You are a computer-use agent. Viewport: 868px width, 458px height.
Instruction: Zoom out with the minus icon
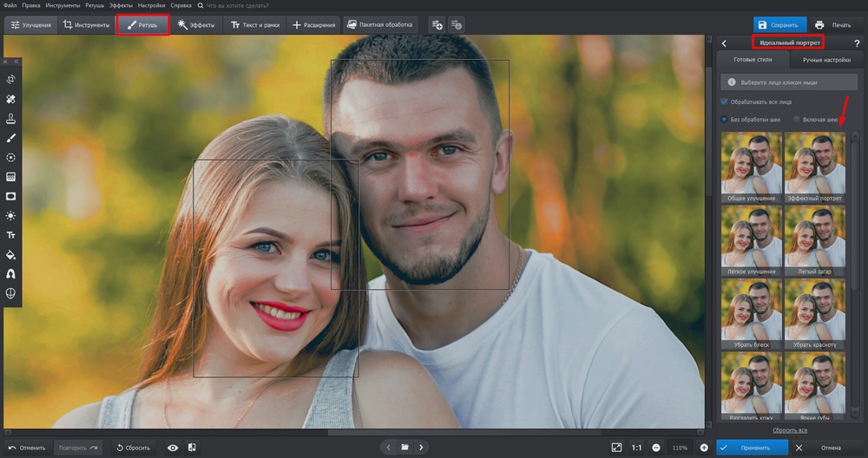coord(656,448)
